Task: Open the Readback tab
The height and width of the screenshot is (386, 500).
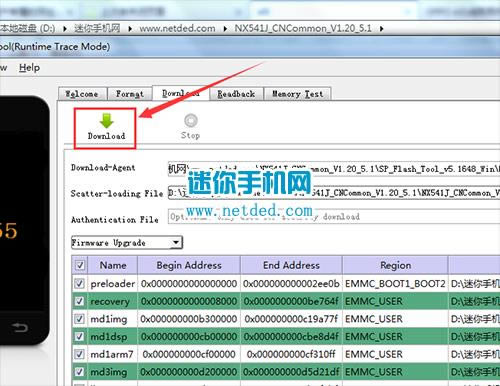Action: 236,94
